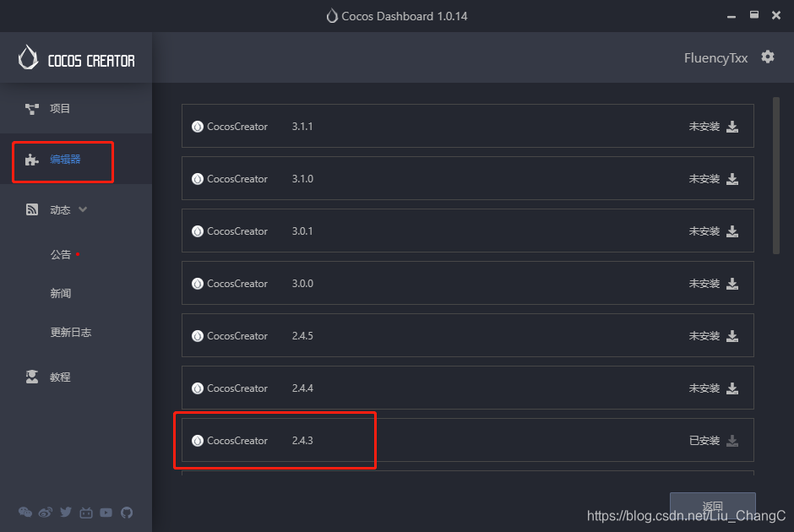Select version number 2.4.5 text
794x532 pixels.
click(x=302, y=336)
